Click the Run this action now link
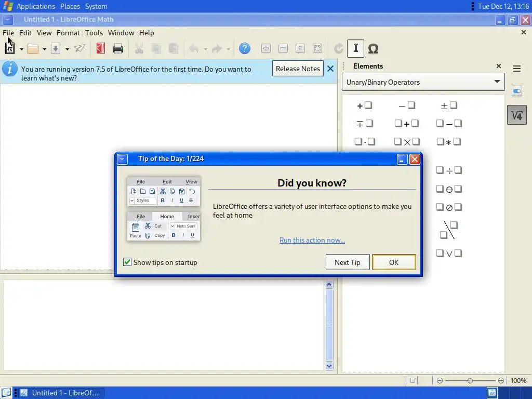532x399 pixels. click(x=312, y=240)
